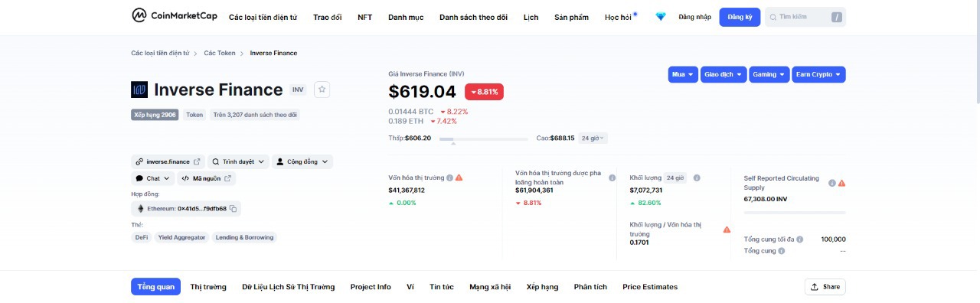Viewport: 980px width, 303px height.
Task: Click the Inverse Finance token logo
Action: [139, 90]
